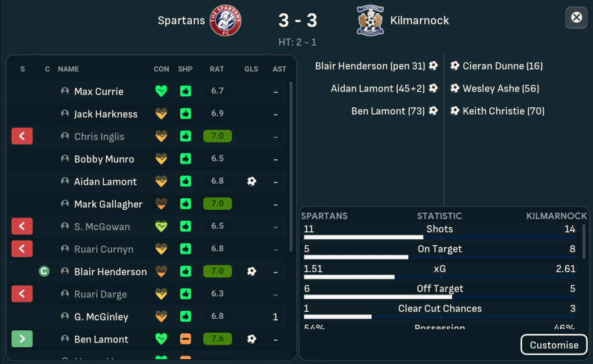Click the Kilmarnock club crest
The image size is (593, 364).
click(370, 21)
